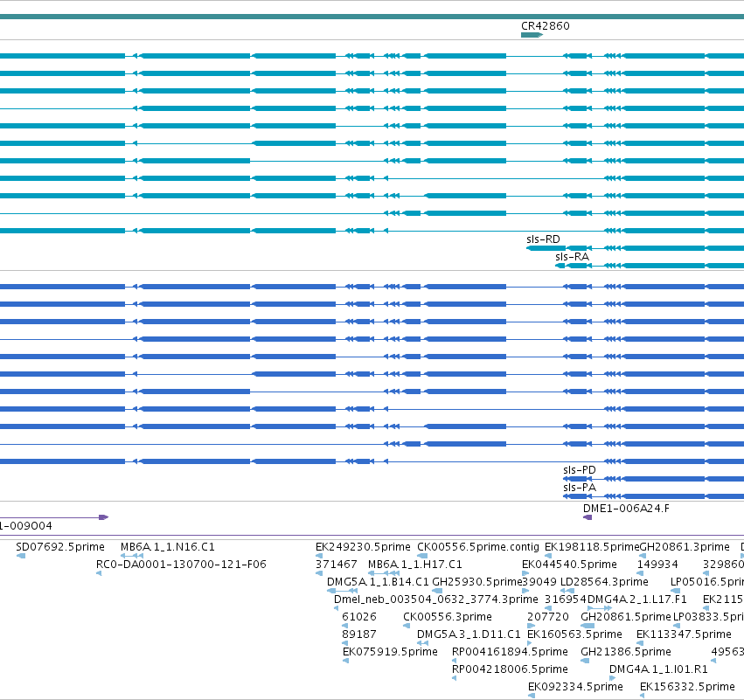Click the EK156332.5prime EST label
The height and width of the screenshot is (700, 744).
(687, 687)
